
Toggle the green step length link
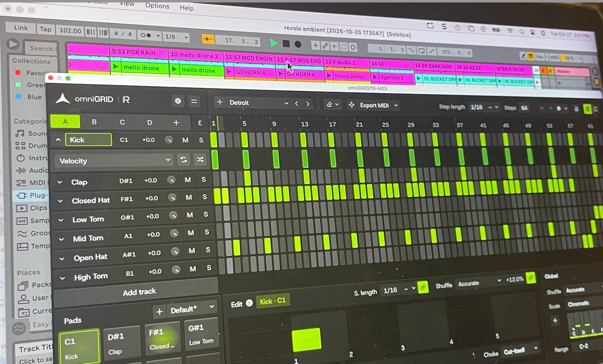[423, 287]
